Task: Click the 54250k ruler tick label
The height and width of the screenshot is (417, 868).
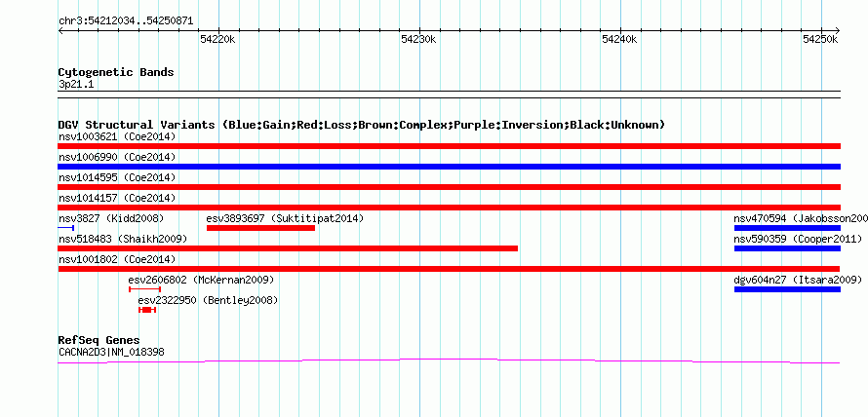Action: point(821,39)
